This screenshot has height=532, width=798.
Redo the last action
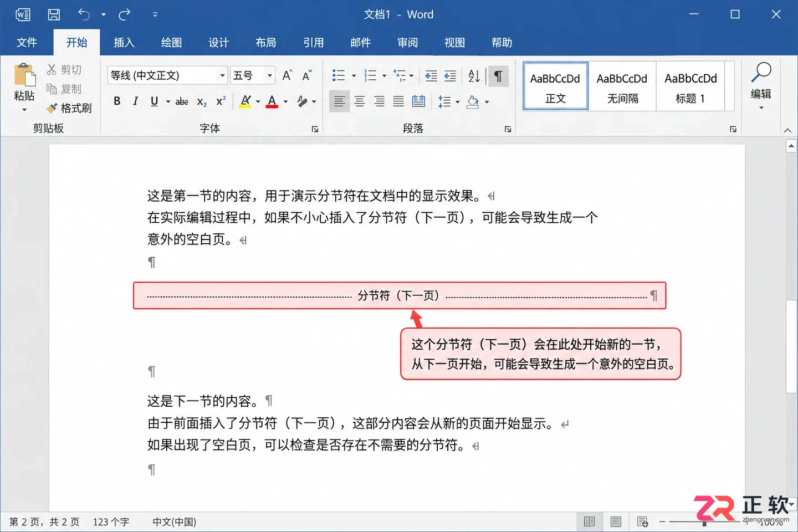125,14
